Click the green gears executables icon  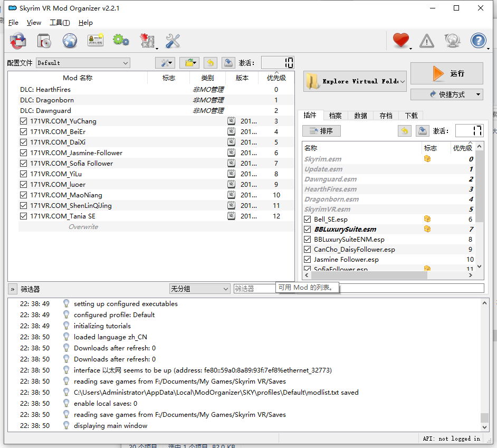pyautogui.click(x=121, y=40)
